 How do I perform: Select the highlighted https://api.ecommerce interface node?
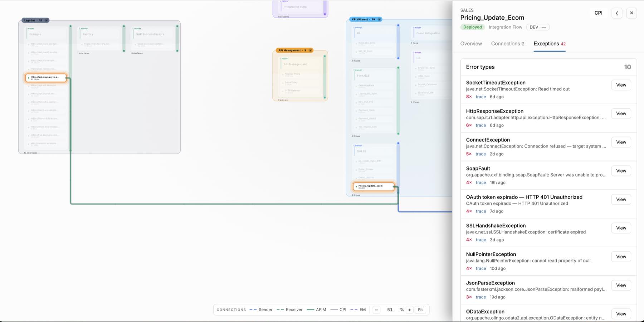(x=46, y=78)
